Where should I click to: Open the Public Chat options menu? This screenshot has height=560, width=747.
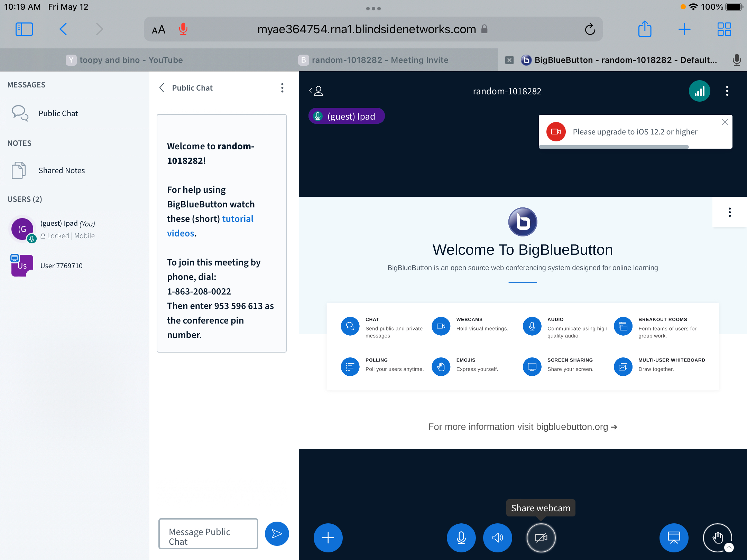coord(282,88)
